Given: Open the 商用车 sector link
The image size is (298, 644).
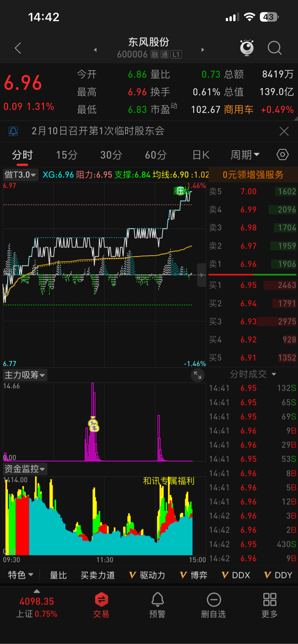Looking at the screenshot, I should point(239,110).
